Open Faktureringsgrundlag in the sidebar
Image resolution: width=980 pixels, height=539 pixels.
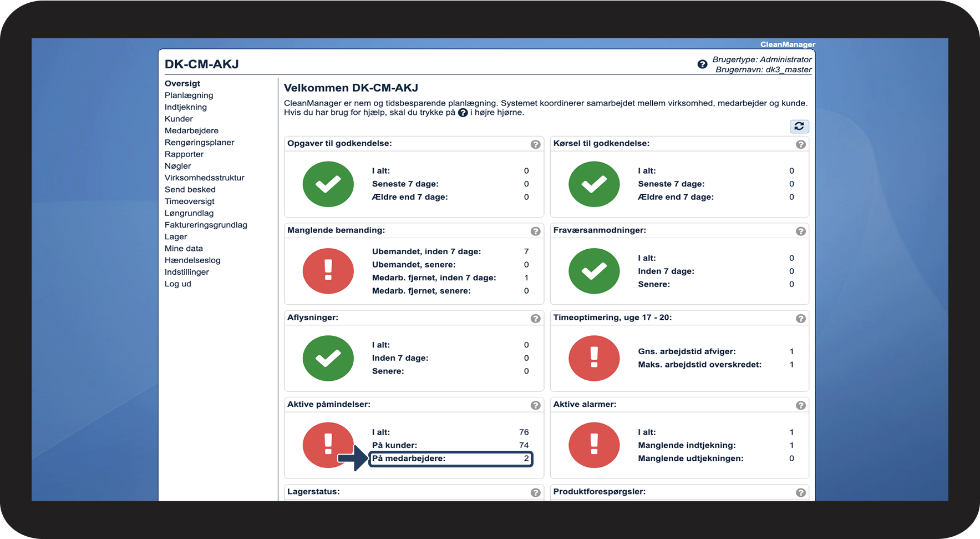pos(206,225)
